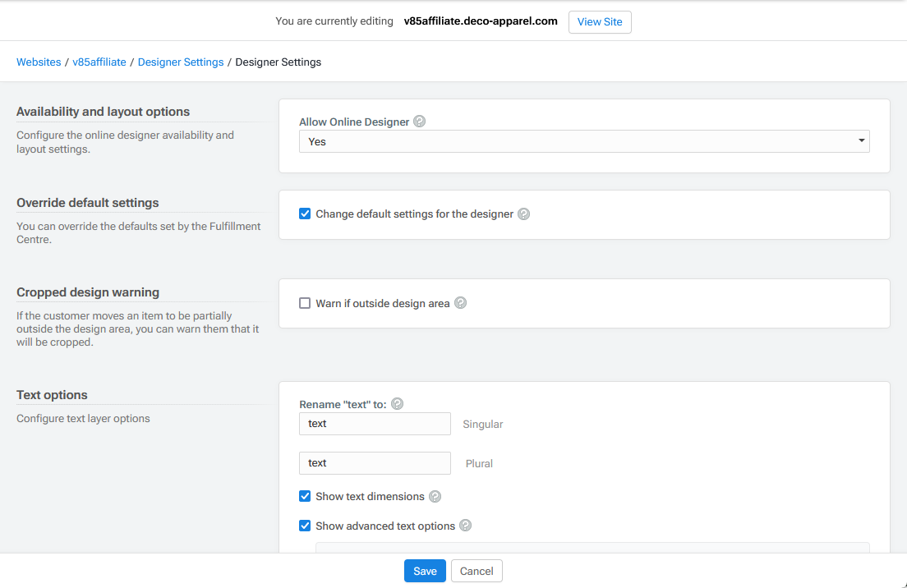Open v85affiliate breadcrumb link
The height and width of the screenshot is (588, 907).
[99, 62]
